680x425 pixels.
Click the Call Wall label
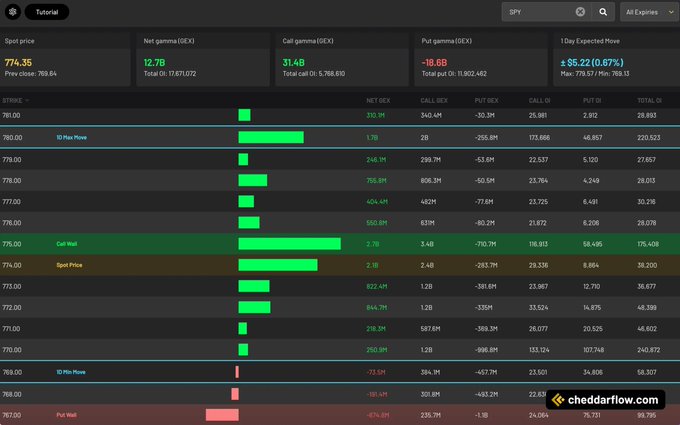click(66, 244)
